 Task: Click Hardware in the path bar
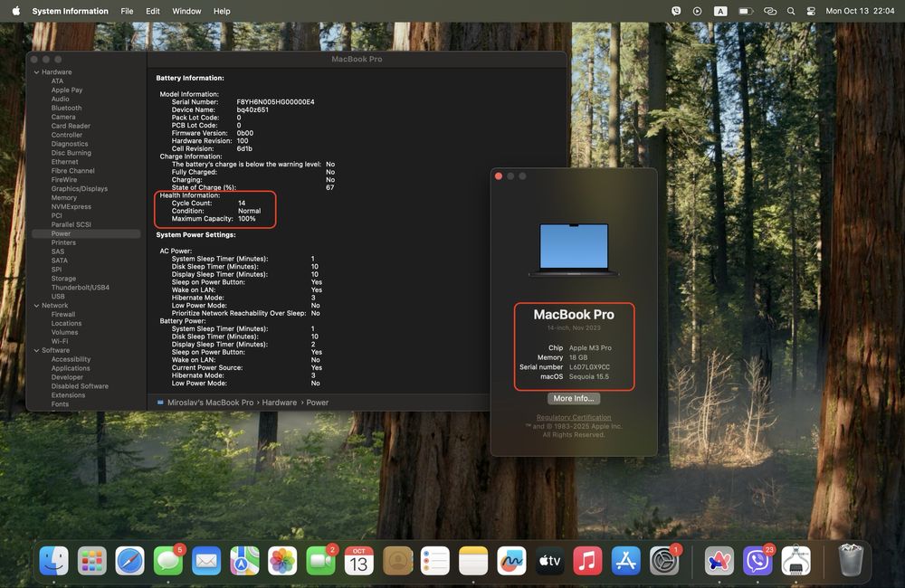pos(280,403)
